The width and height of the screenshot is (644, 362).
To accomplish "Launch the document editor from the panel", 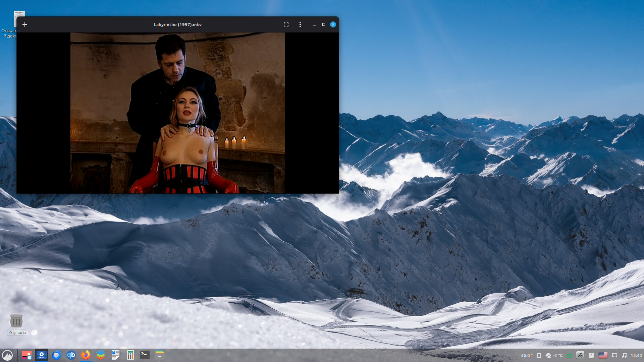I will pos(115,355).
